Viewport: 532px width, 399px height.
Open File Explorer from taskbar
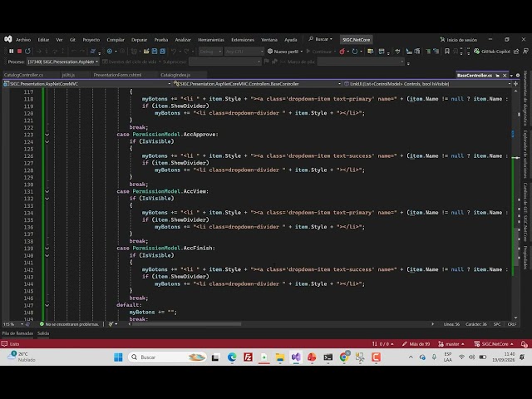[x=280, y=357]
